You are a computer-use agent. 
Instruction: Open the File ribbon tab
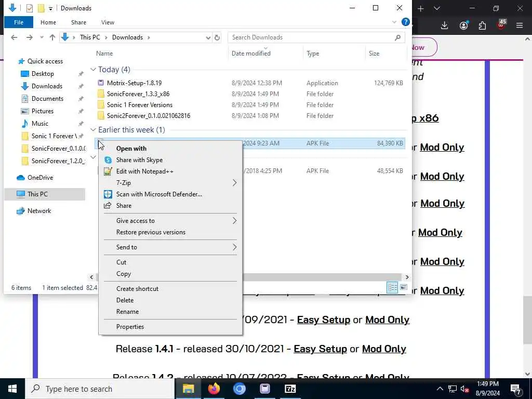tap(19, 22)
